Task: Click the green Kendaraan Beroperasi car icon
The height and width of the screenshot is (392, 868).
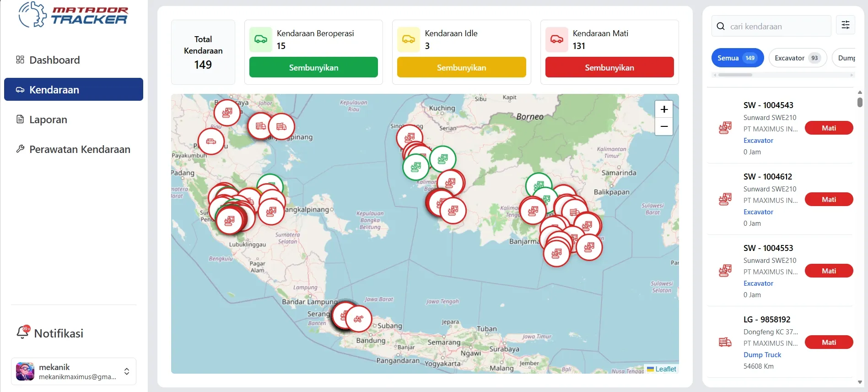Action: tap(261, 39)
